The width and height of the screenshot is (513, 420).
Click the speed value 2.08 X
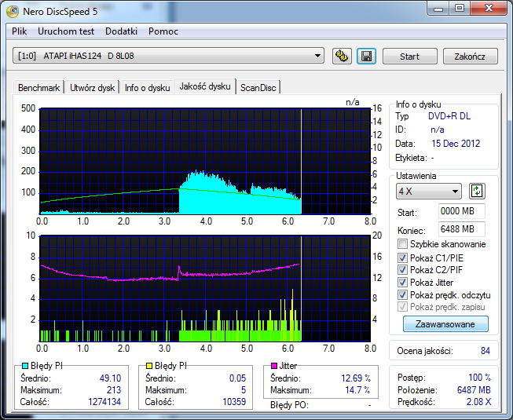click(478, 402)
